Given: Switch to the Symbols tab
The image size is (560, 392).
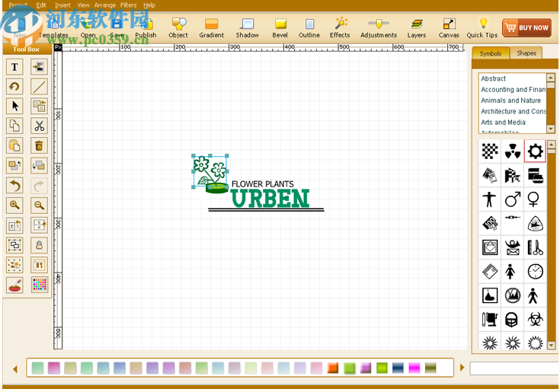Looking at the screenshot, I should click(x=491, y=53).
